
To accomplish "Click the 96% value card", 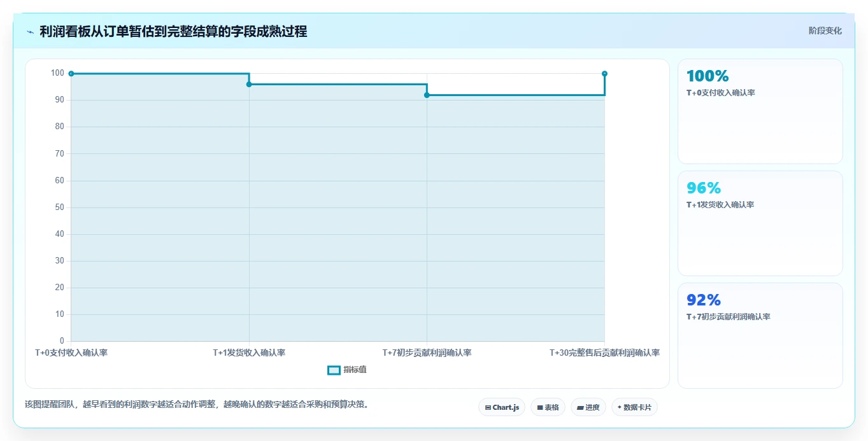I will coord(760,223).
